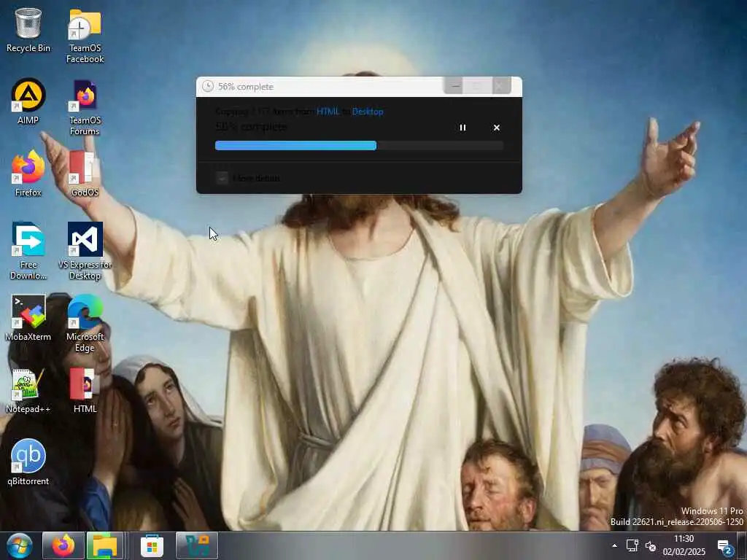This screenshot has width=747, height=560.
Task: Select the TeamOS Forums shortcut
Action: tap(85, 108)
